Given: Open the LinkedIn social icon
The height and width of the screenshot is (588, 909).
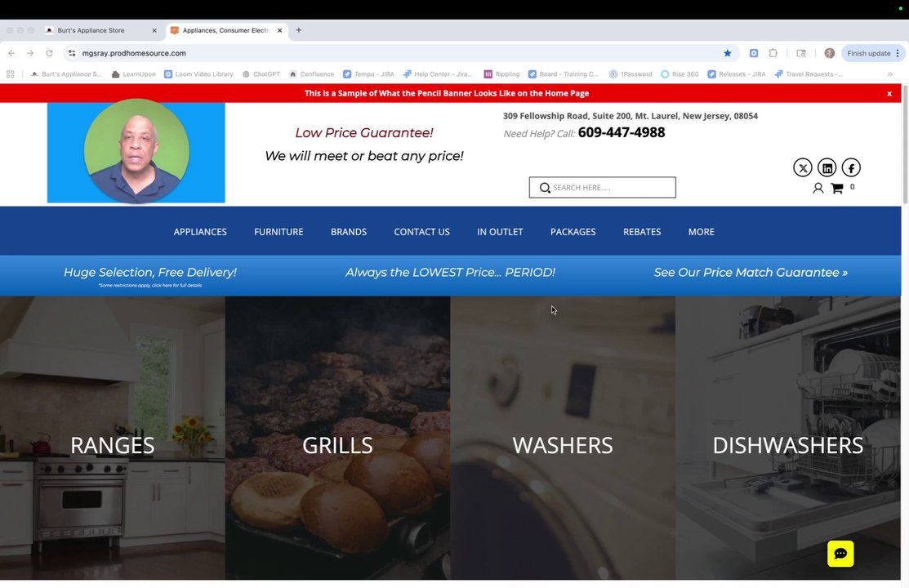Looking at the screenshot, I should click(x=827, y=167).
